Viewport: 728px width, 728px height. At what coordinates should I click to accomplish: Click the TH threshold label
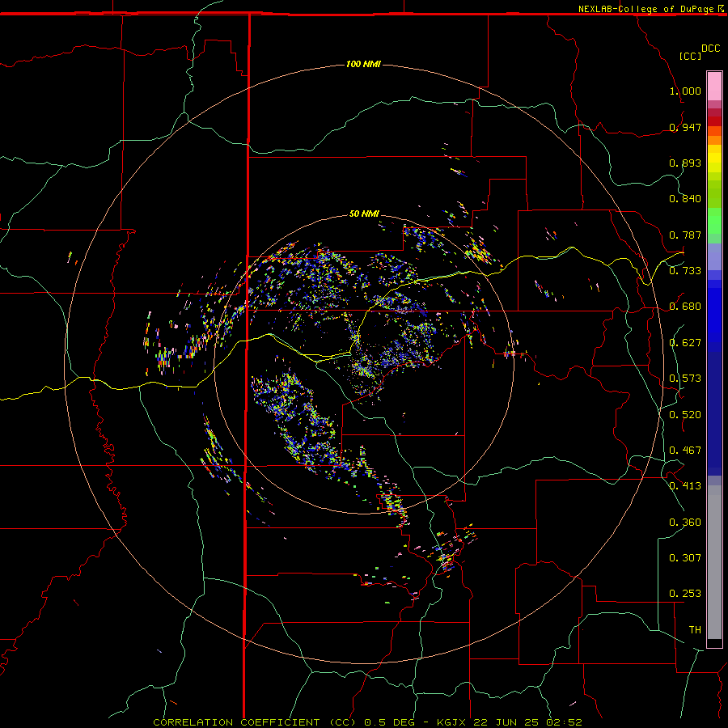(x=695, y=630)
